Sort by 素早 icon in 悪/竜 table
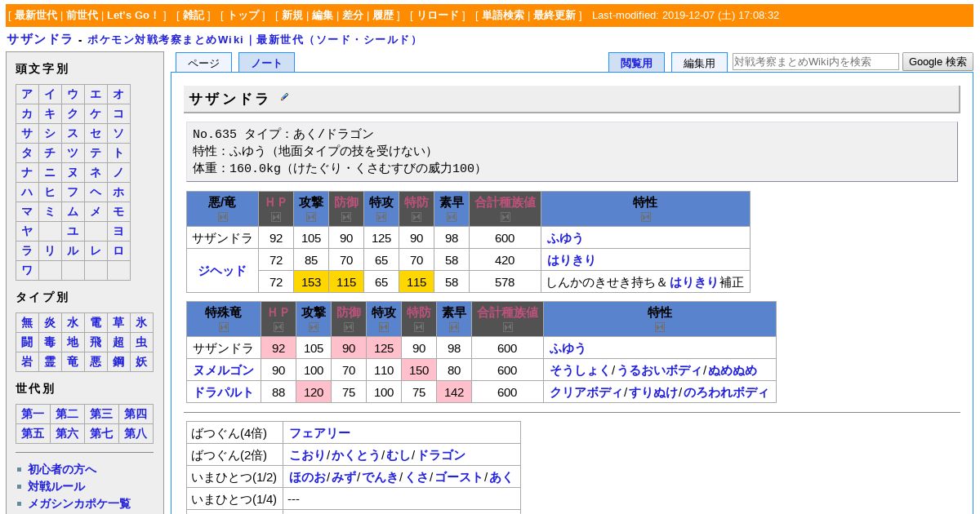Image resolution: width=980 pixels, height=514 pixels. (452, 217)
